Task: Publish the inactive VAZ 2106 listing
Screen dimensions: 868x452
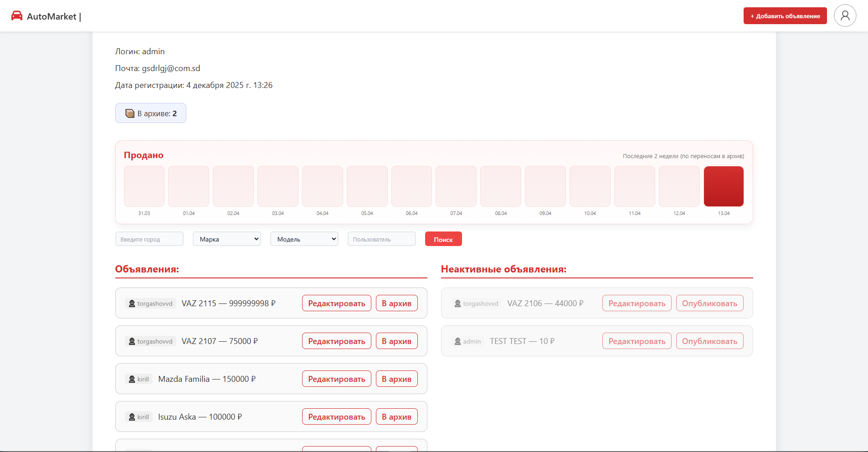Action: click(709, 303)
